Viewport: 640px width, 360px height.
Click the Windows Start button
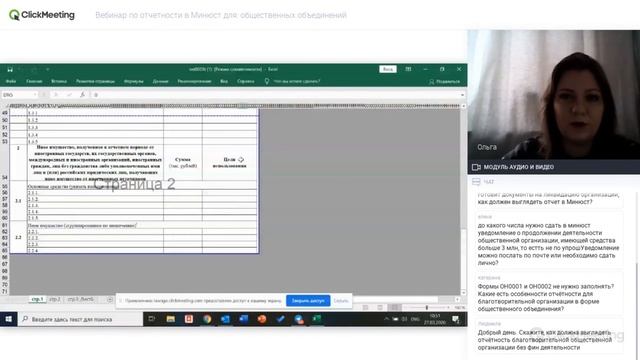tap(9, 319)
